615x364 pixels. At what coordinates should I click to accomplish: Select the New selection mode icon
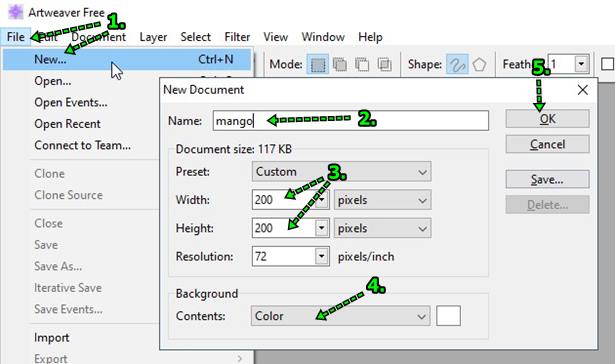[x=318, y=64]
